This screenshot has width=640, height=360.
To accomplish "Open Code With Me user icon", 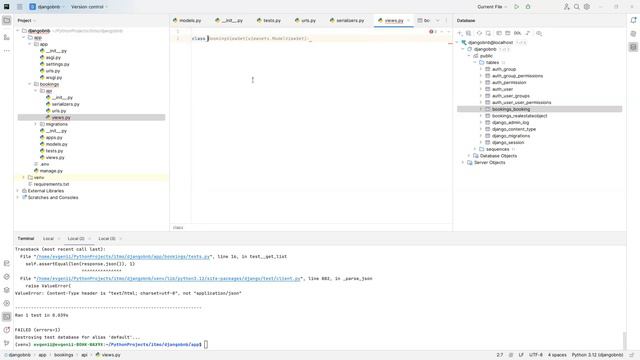I will pos(567,7).
